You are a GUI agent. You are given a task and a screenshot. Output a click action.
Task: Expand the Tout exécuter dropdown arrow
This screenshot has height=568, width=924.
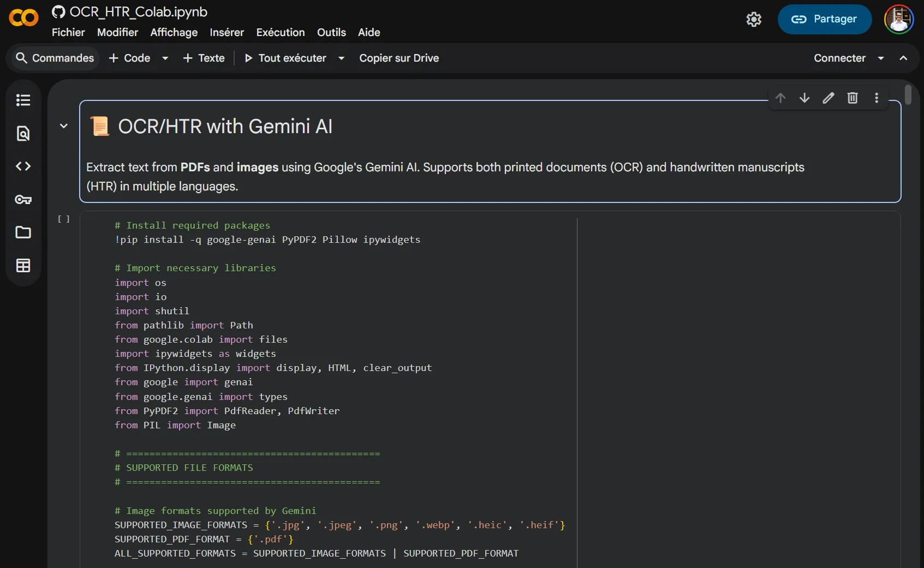coord(341,58)
